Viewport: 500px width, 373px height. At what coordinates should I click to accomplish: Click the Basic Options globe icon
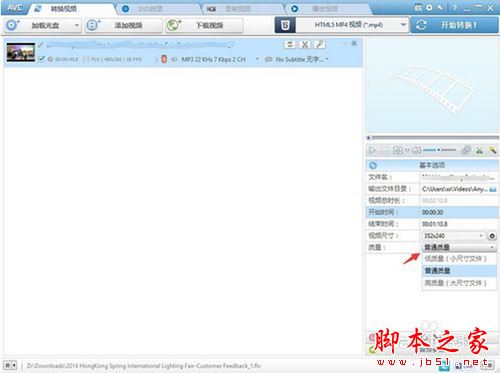tap(373, 165)
